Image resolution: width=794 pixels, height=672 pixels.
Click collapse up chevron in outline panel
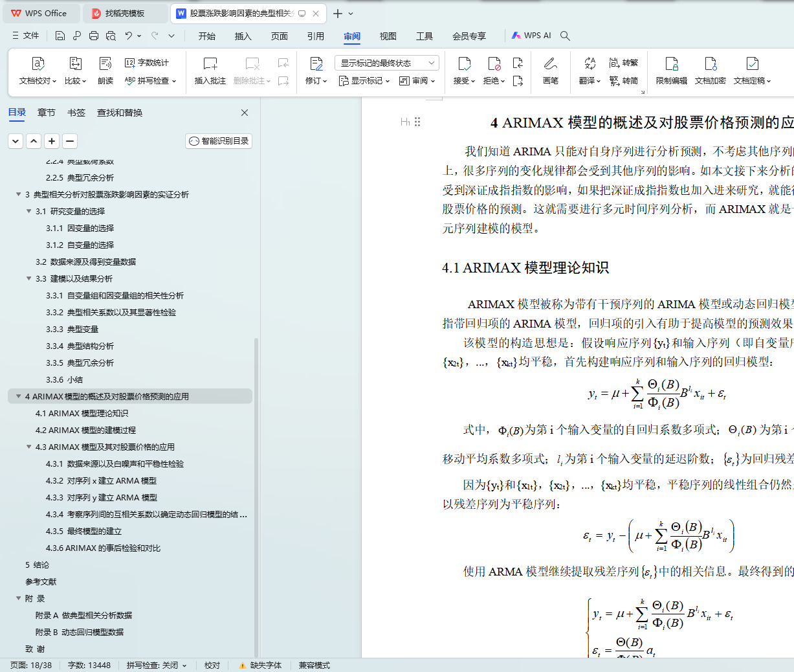[34, 140]
